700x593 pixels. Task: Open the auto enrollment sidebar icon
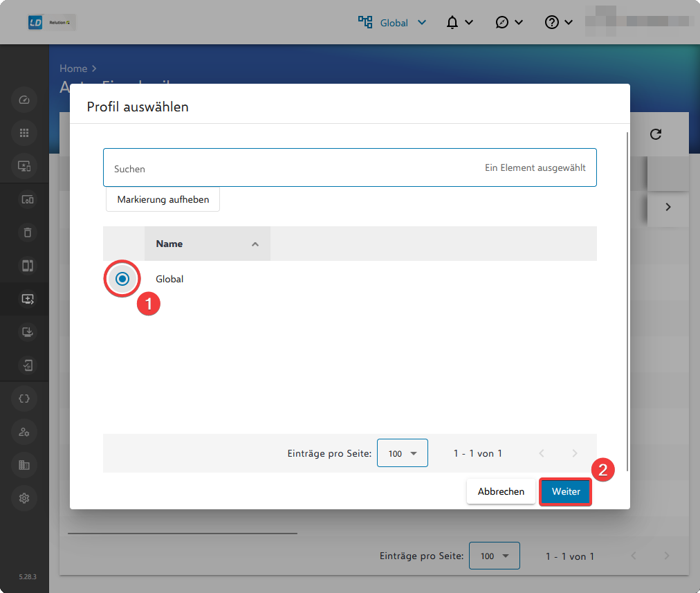click(27, 299)
